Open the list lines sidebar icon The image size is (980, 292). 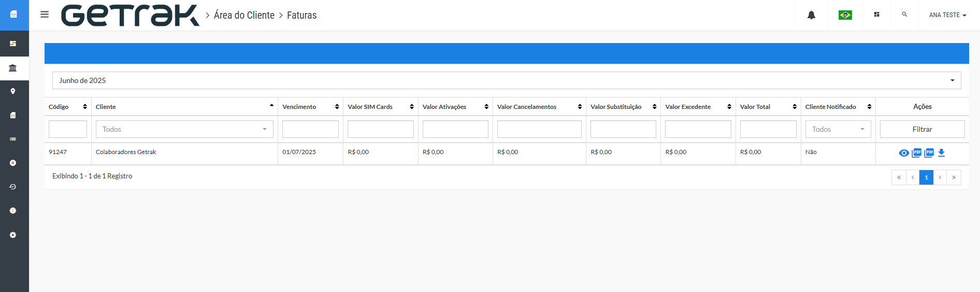[x=13, y=139]
